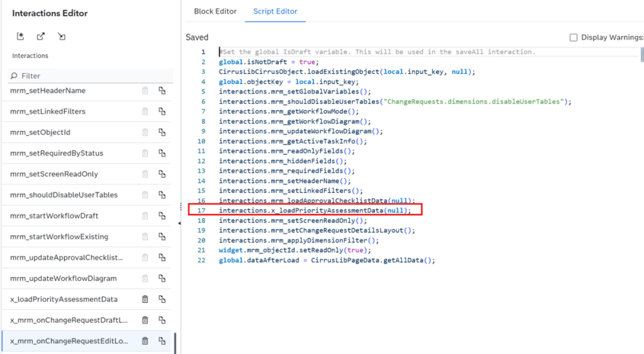
Task: Copy the mrm_shouldDisableUserTables interaction
Action: point(162,195)
